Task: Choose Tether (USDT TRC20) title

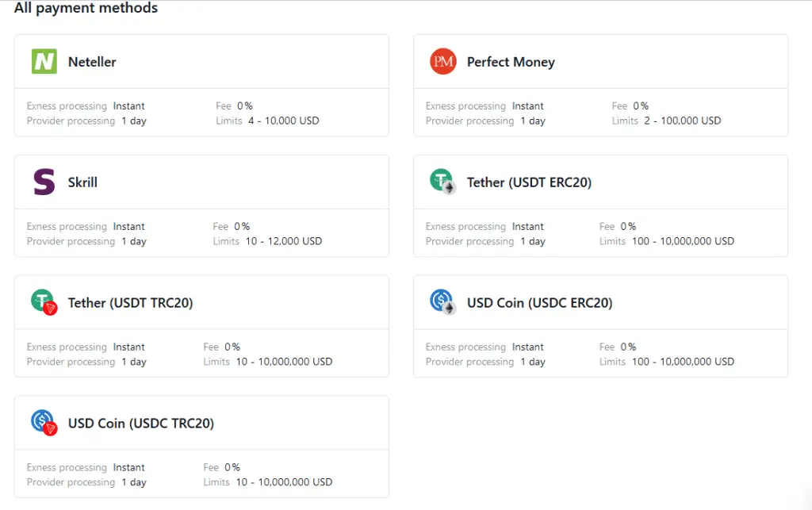Action: click(x=130, y=303)
